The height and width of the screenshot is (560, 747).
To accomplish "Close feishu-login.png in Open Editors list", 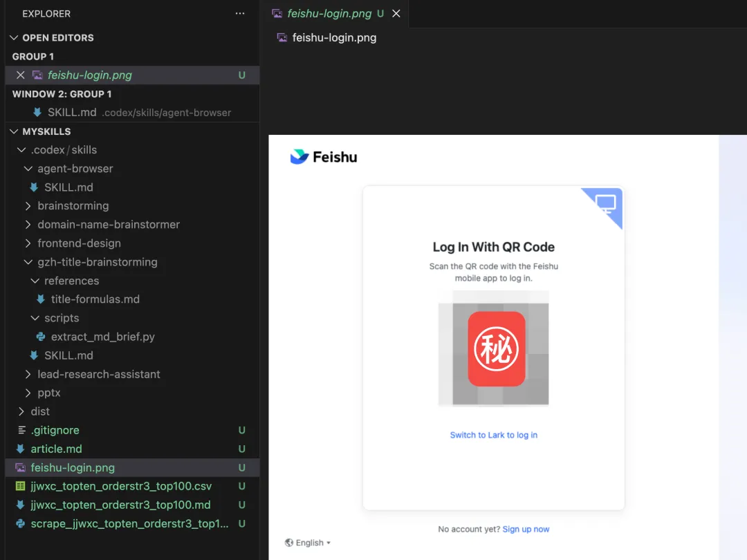I will (21, 75).
